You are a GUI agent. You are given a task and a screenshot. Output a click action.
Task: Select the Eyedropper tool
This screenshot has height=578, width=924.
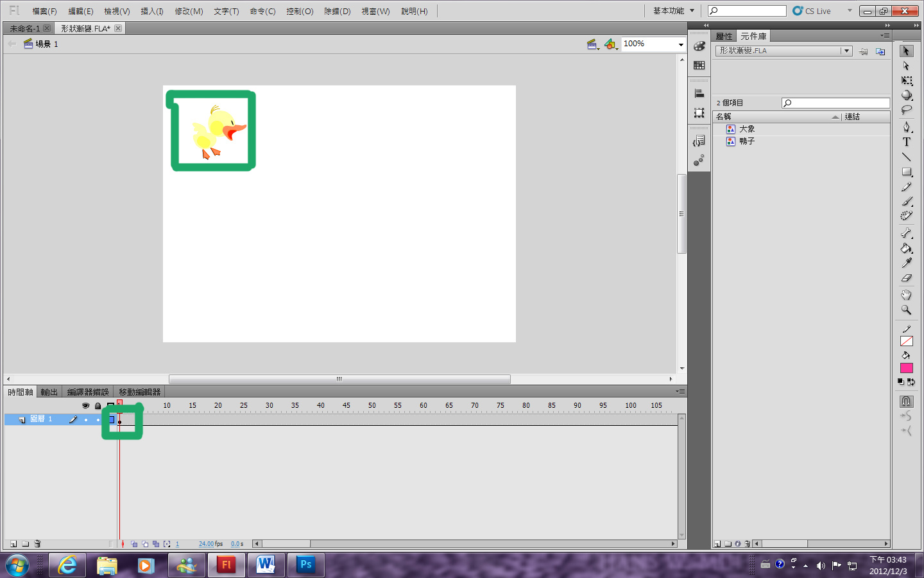(906, 263)
